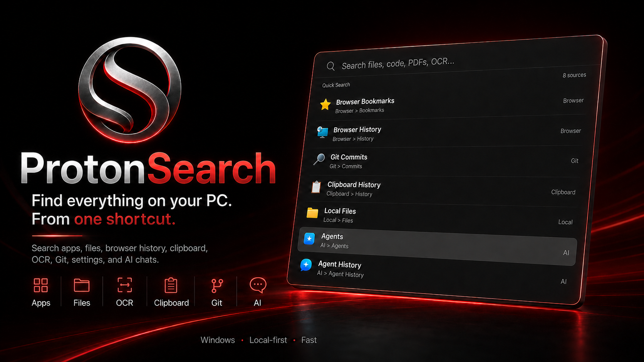This screenshot has width=644, height=362.
Task: Click the AI tag on Agents row
Action: 566,253
